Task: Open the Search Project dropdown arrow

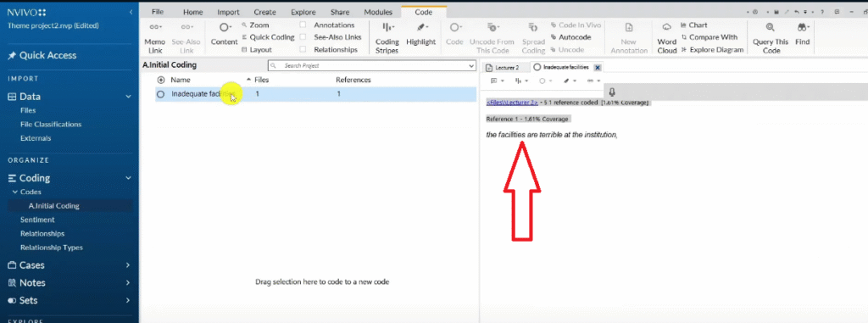Action: (x=471, y=65)
